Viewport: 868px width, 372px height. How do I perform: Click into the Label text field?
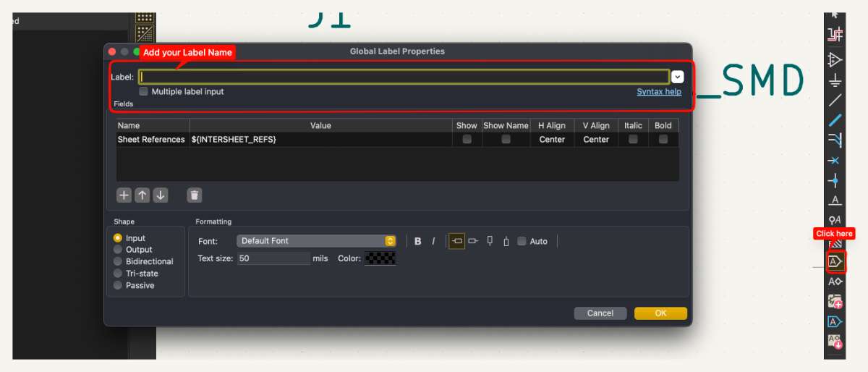pos(404,77)
